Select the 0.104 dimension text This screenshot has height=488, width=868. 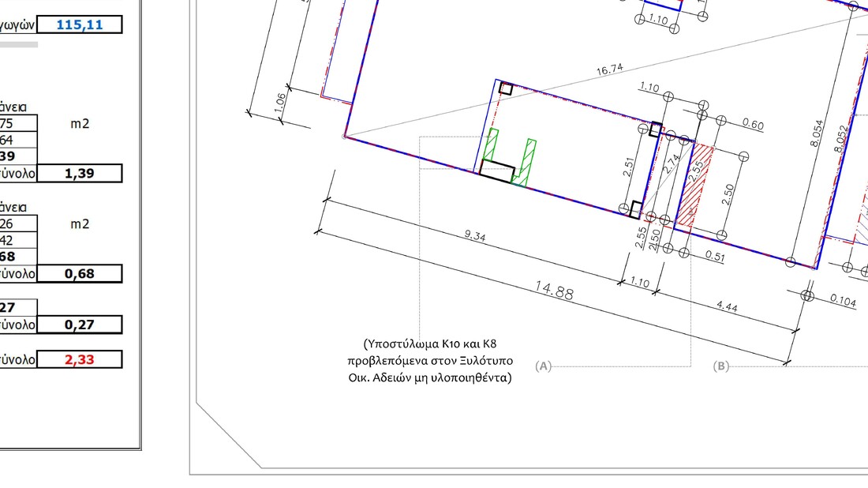[843, 300]
